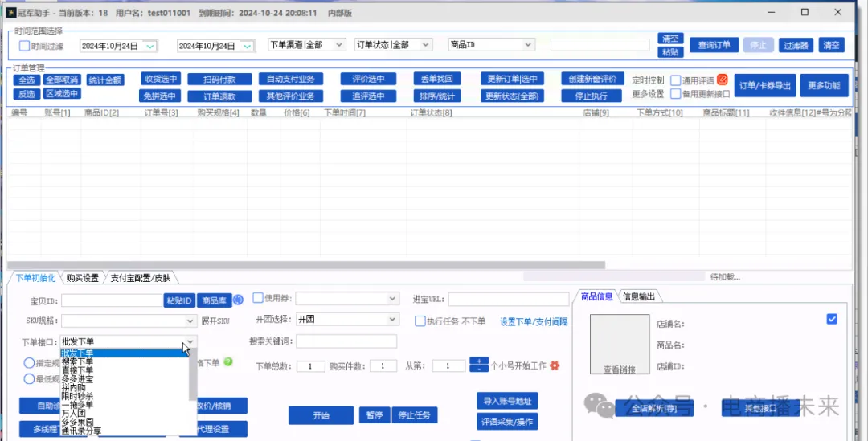Click the product image thumbnail 查看链接
The height and width of the screenshot is (441, 868).
620,345
